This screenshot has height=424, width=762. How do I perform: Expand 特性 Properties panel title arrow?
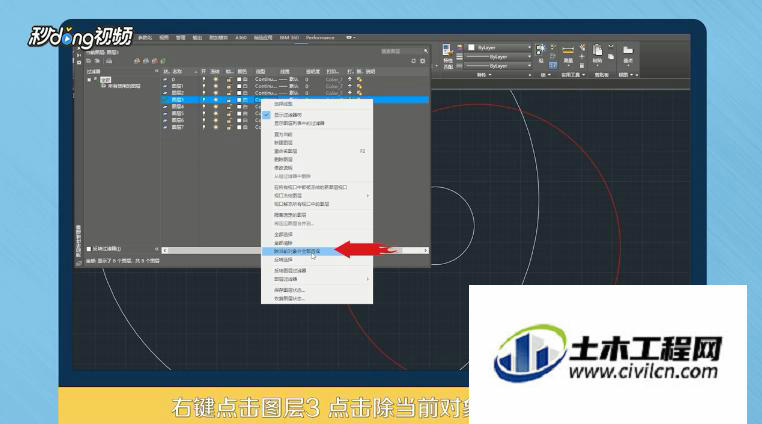pos(490,75)
